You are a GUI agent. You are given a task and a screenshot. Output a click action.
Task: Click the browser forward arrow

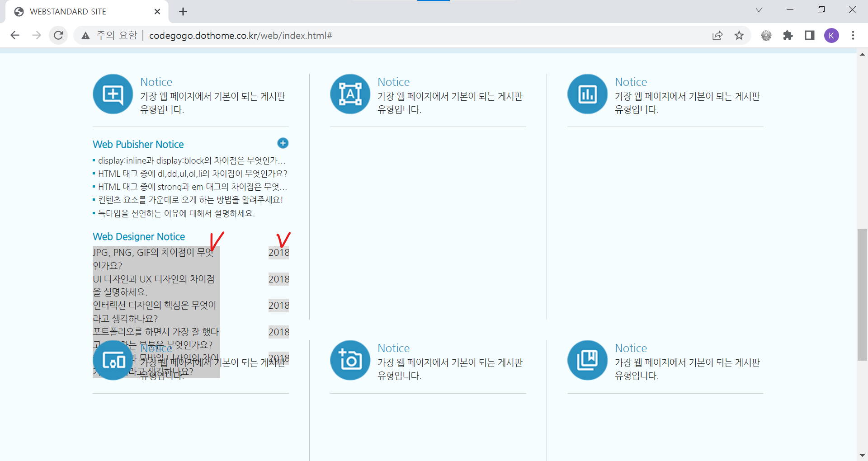pyautogui.click(x=37, y=35)
